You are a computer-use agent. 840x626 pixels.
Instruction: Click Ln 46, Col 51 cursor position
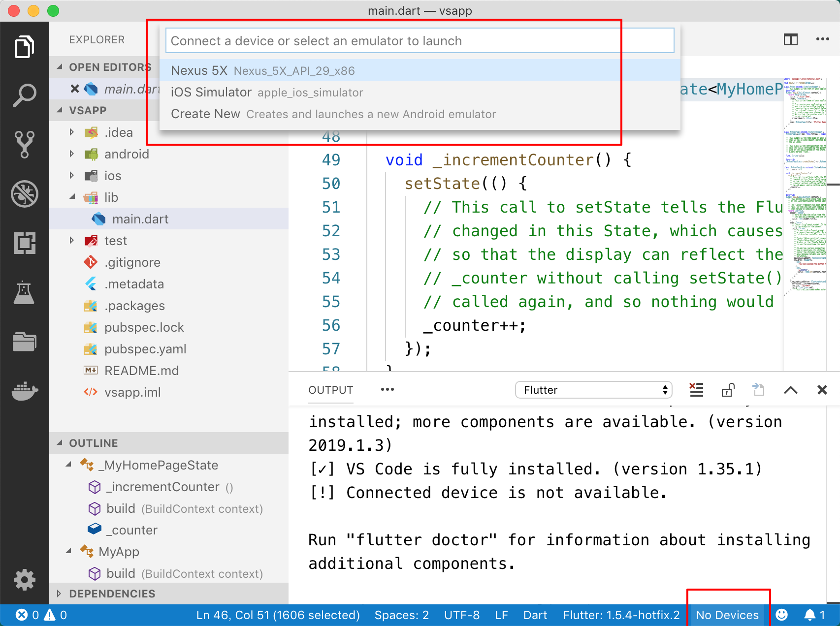click(x=278, y=615)
